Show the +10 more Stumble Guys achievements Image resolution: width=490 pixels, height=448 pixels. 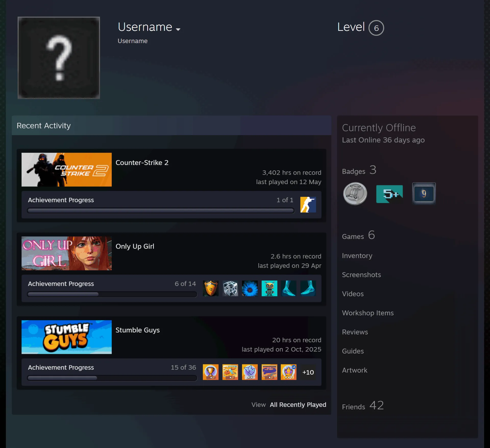click(x=308, y=372)
